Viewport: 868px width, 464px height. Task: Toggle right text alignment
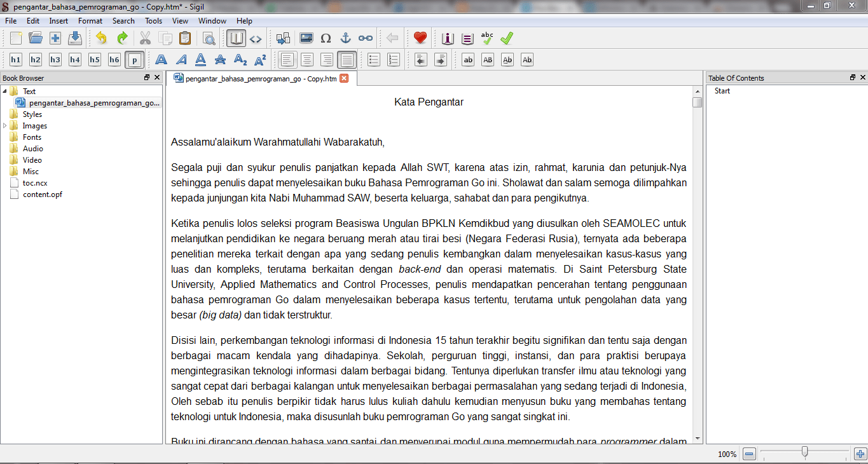tap(327, 60)
